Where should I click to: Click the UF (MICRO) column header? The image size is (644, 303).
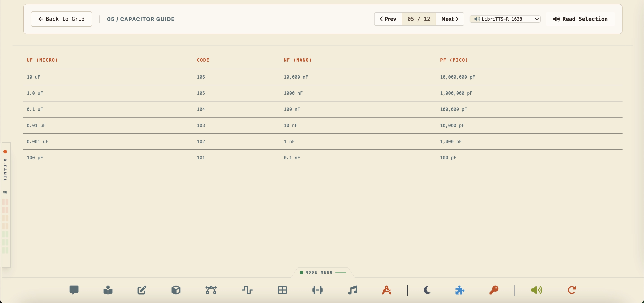coord(42,60)
